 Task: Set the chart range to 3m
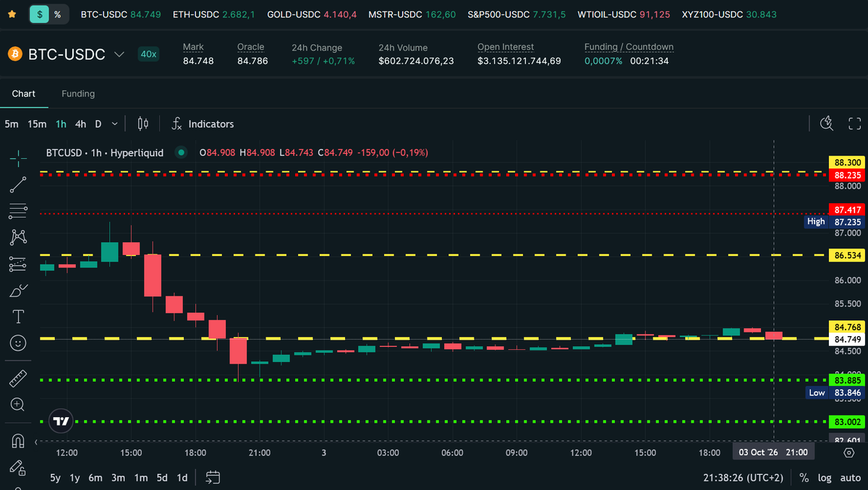(119, 478)
